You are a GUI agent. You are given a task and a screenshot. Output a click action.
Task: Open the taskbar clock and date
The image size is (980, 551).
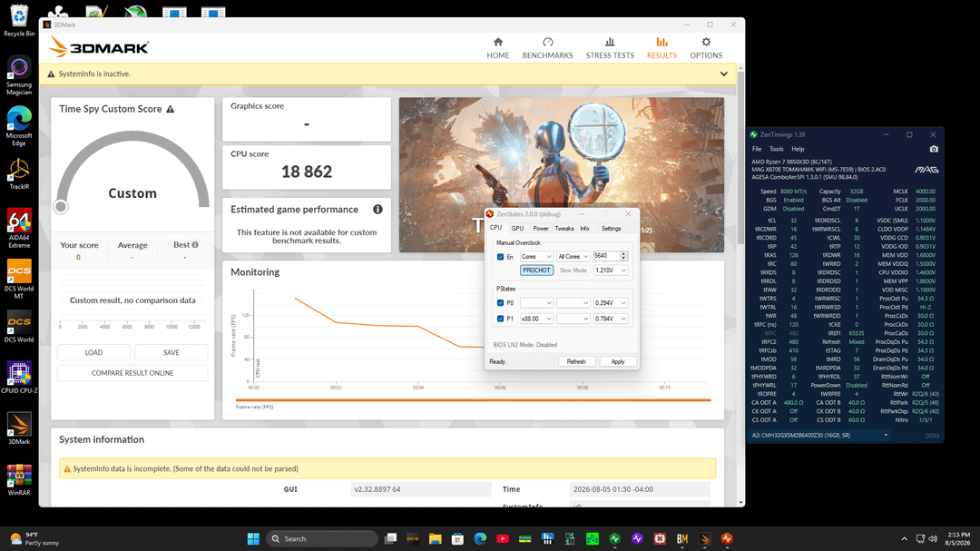(x=957, y=538)
